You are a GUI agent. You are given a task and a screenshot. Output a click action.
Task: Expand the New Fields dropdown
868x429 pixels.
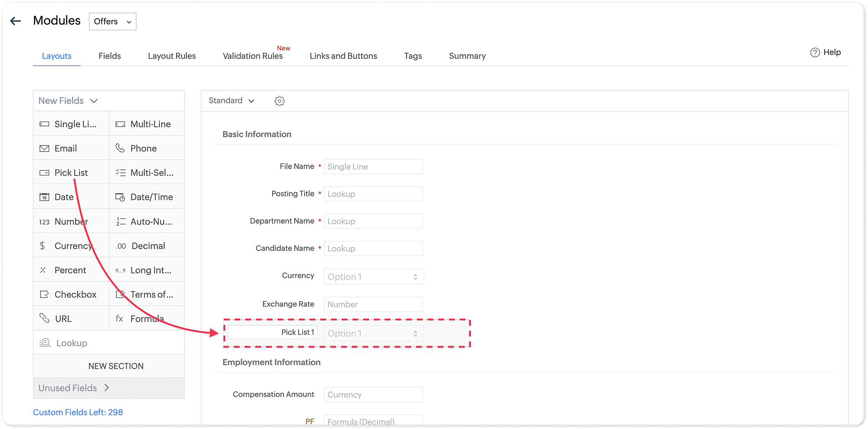(68, 101)
